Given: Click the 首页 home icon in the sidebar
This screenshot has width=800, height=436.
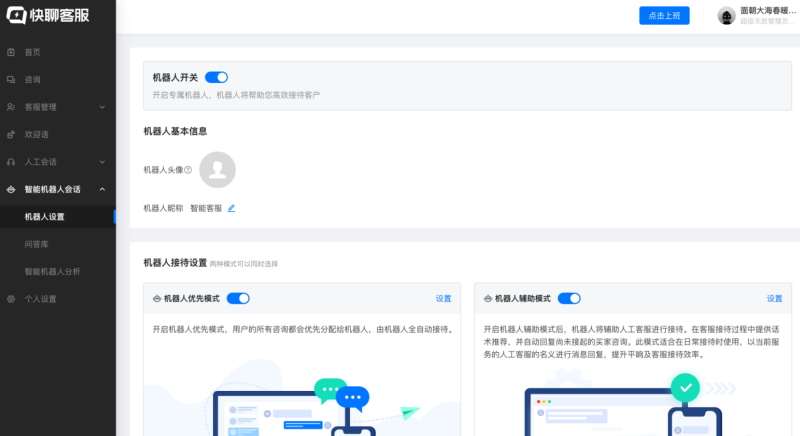Looking at the screenshot, I should point(11,52).
